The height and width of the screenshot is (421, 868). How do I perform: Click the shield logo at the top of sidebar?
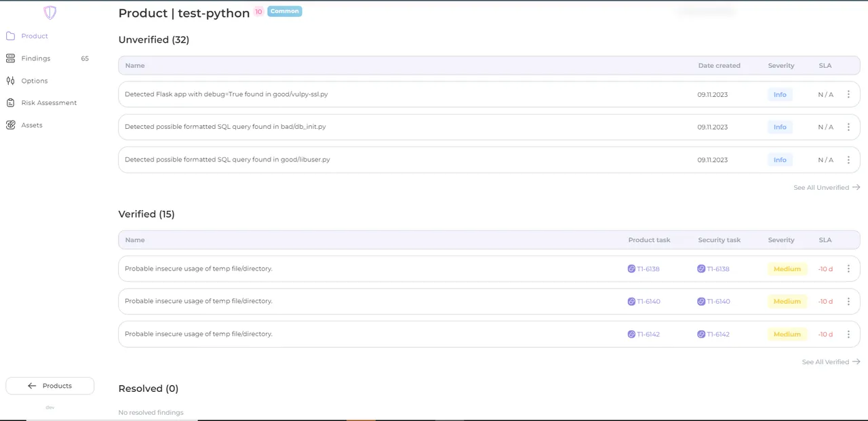[x=50, y=12]
